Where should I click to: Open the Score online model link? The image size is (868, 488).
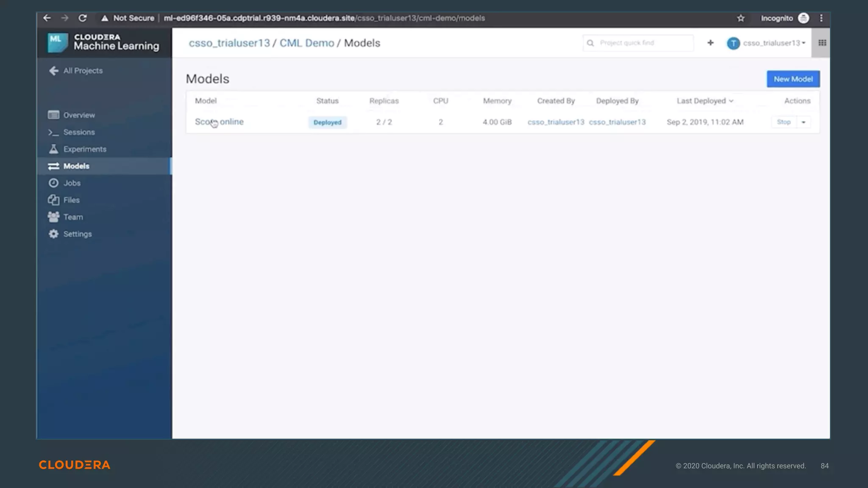(x=219, y=122)
